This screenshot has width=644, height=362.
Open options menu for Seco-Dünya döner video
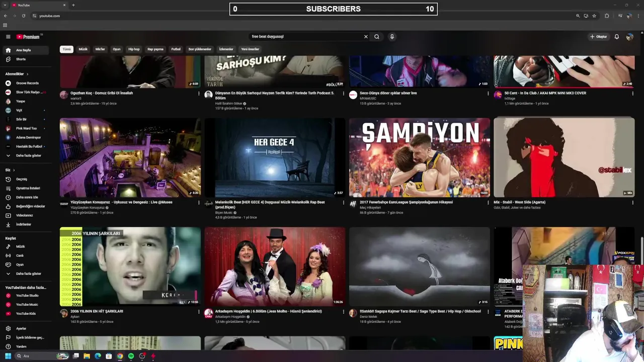point(488,94)
